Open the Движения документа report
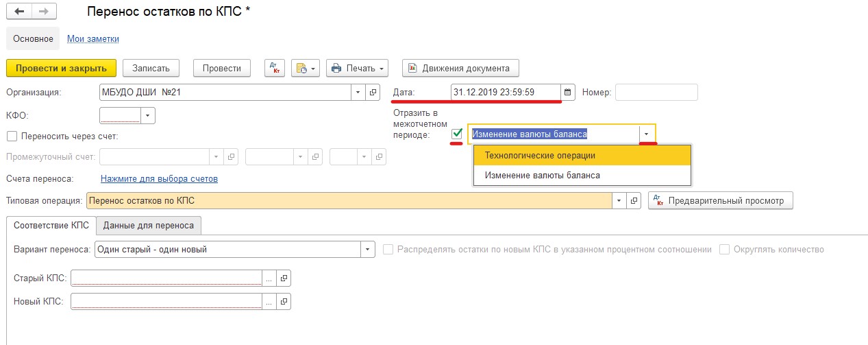This screenshot has width=868, height=345. coord(460,68)
